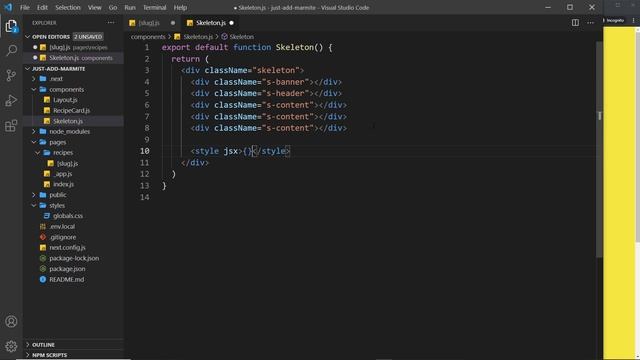Open RecipeCard.js file
The width and height of the screenshot is (640, 360).
pos(71,111)
